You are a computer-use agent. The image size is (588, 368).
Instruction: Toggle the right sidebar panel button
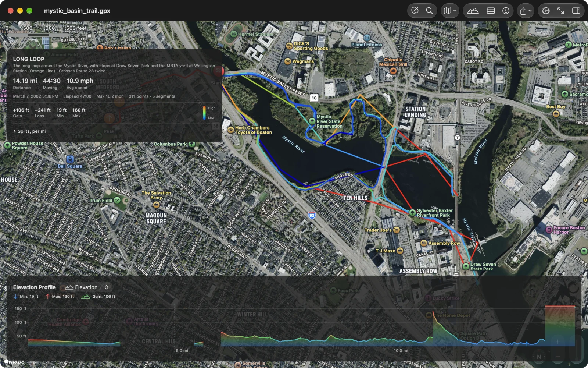click(576, 11)
